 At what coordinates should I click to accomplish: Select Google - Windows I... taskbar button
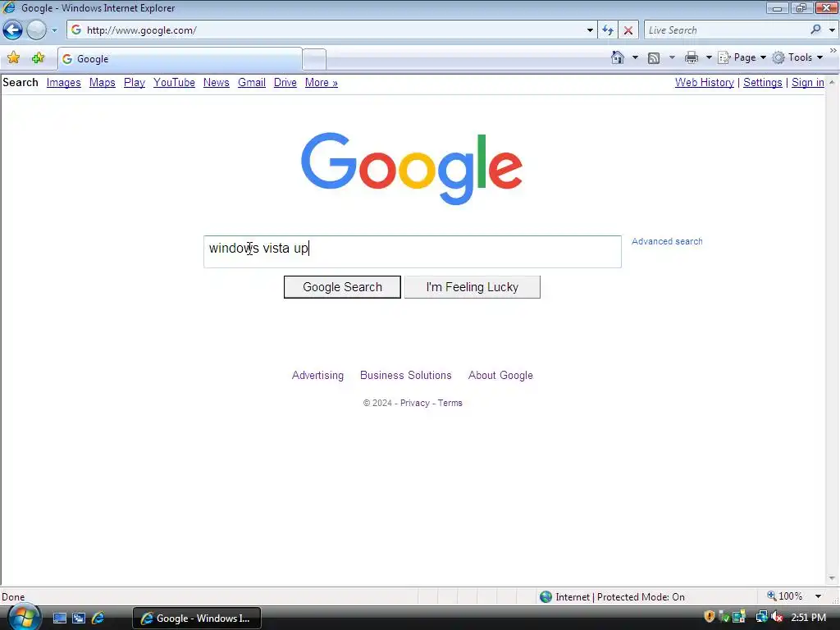coord(197,619)
